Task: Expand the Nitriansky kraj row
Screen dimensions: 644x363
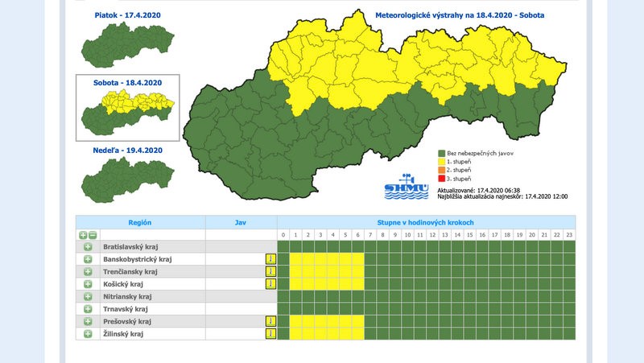Action: click(88, 296)
